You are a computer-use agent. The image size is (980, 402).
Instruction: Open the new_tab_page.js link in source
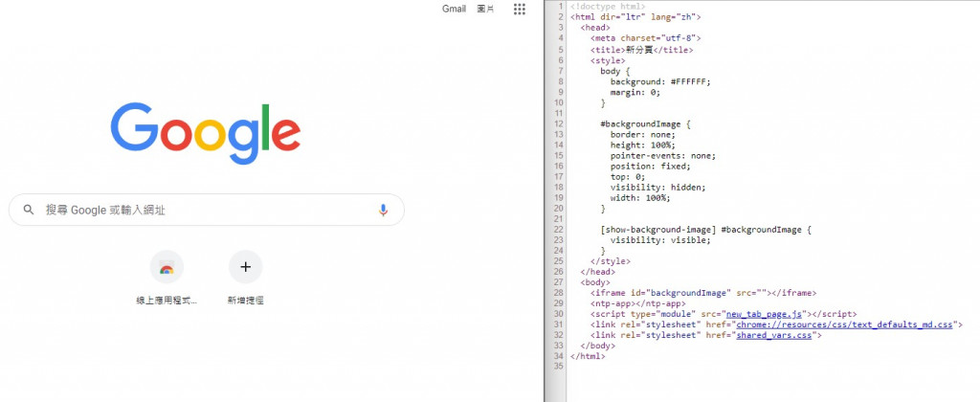[764, 314]
